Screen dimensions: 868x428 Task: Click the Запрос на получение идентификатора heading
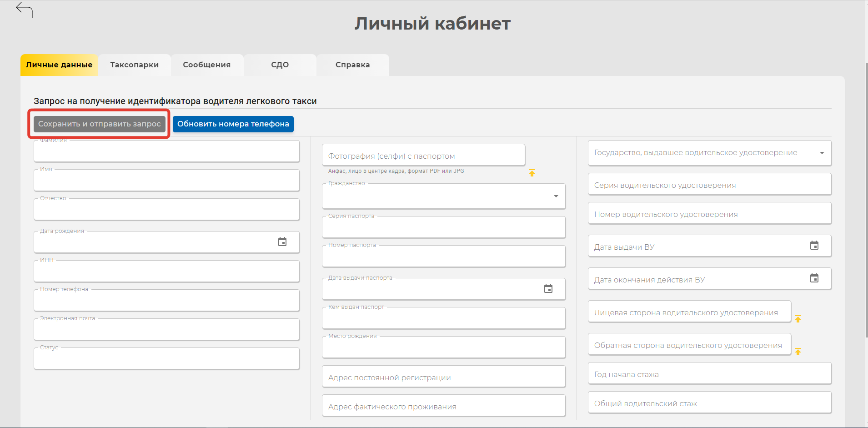(175, 101)
